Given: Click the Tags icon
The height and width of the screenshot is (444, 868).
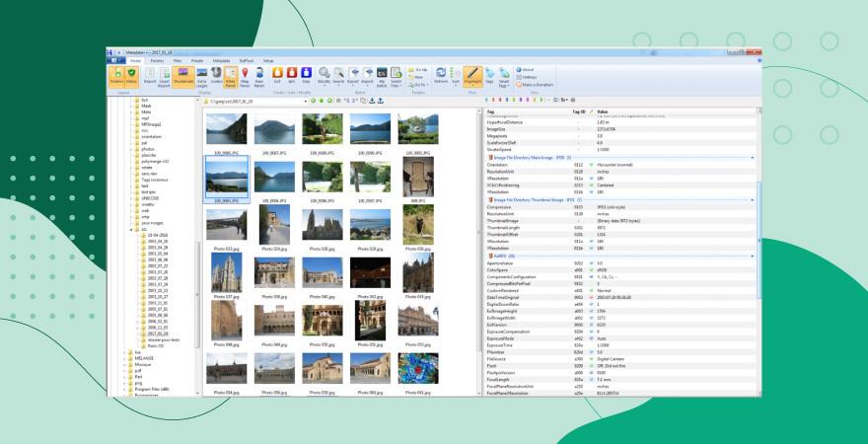Looking at the screenshot, I should click(x=489, y=75).
